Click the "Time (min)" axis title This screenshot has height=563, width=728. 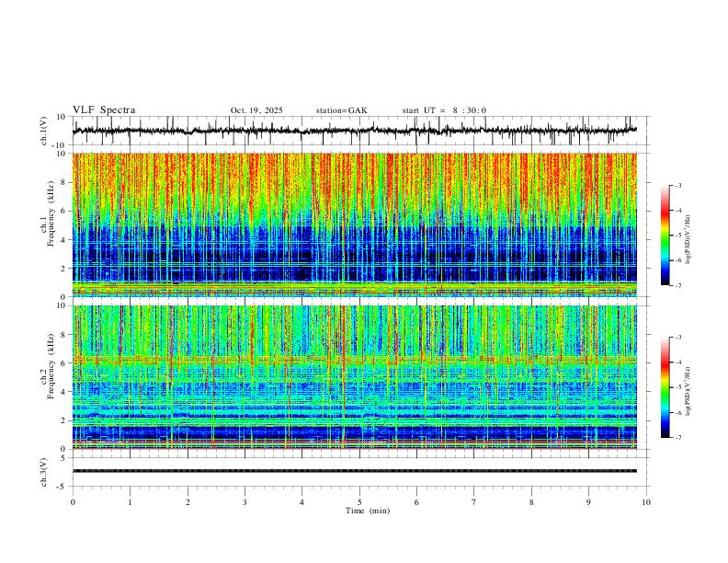368,511
